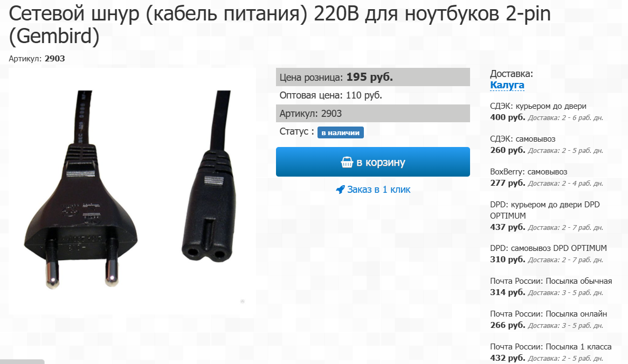Click the в наличии status badge
This screenshot has height=364, width=628.
click(x=341, y=132)
